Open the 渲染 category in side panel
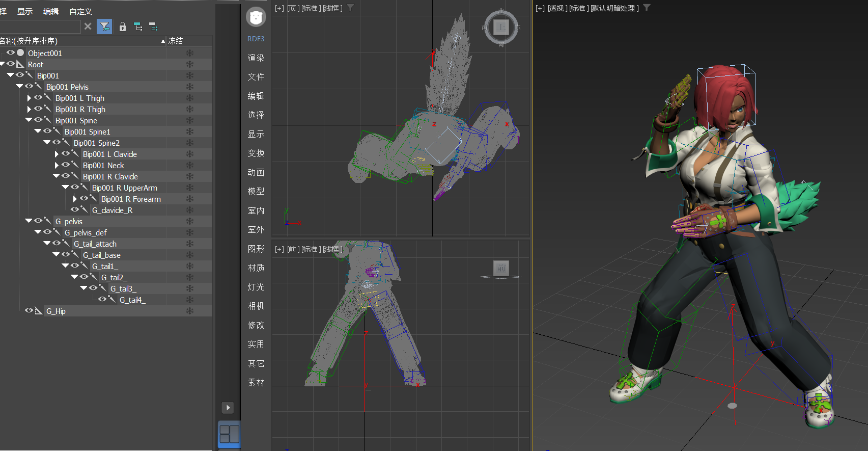Viewport: 868px width, 451px height. point(256,58)
